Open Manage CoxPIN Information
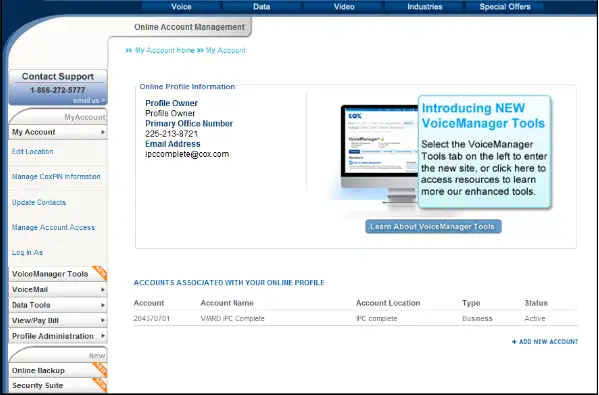The height and width of the screenshot is (395, 599). click(56, 176)
